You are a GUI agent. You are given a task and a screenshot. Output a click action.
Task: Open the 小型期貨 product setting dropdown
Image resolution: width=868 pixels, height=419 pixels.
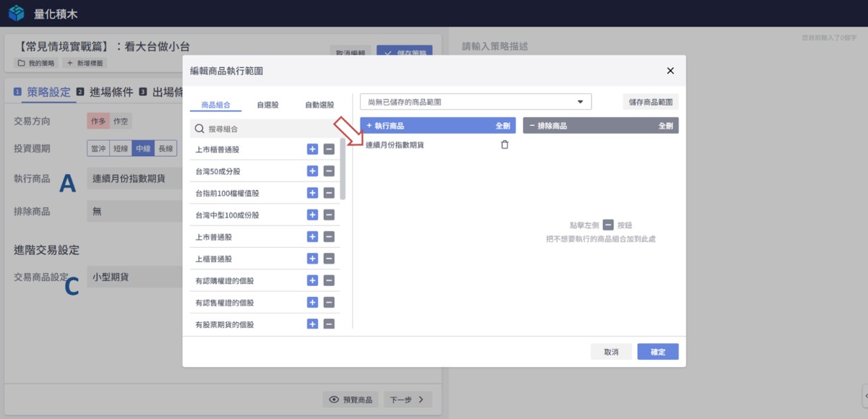coord(134,277)
